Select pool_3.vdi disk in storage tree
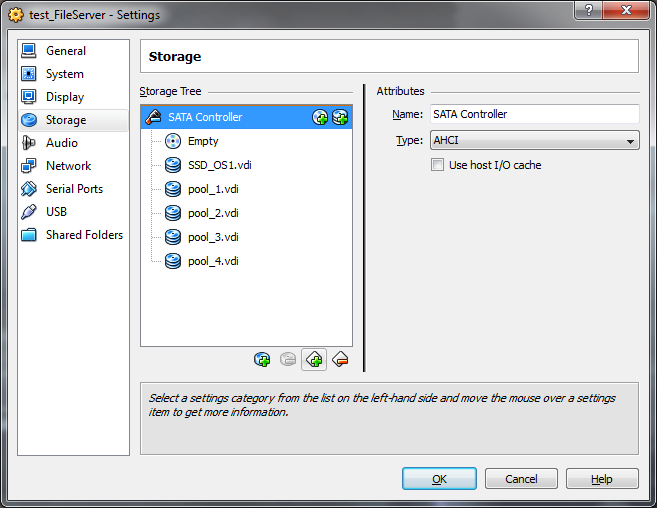The width and height of the screenshot is (657, 508). 213,237
